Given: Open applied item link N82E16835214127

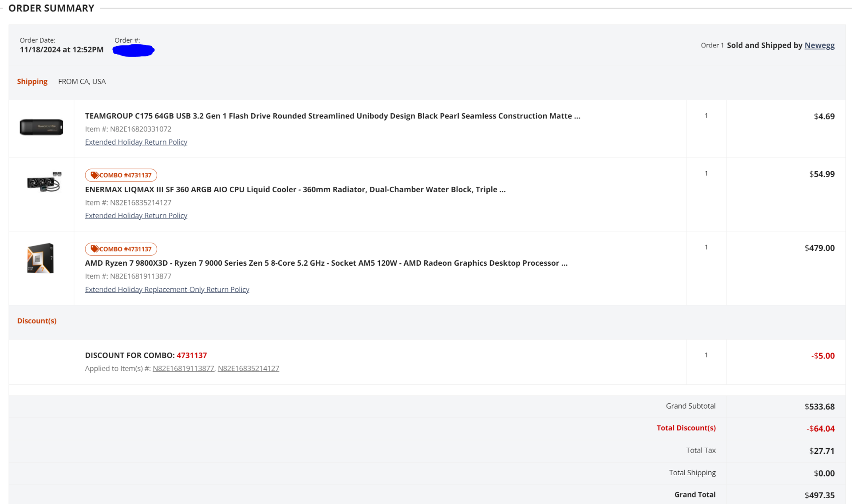Looking at the screenshot, I should click(248, 368).
